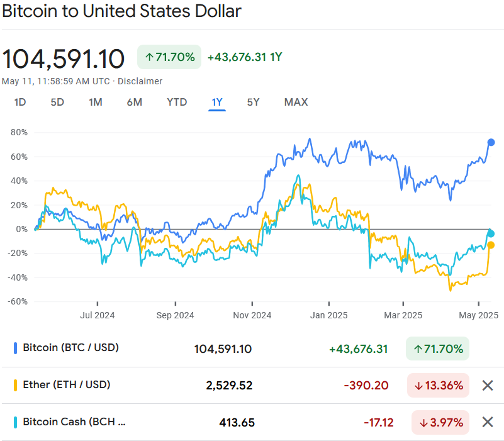Click the -17.12 Bitcoin Cash change value
Viewport: 504px width, 441px height.
(x=379, y=422)
